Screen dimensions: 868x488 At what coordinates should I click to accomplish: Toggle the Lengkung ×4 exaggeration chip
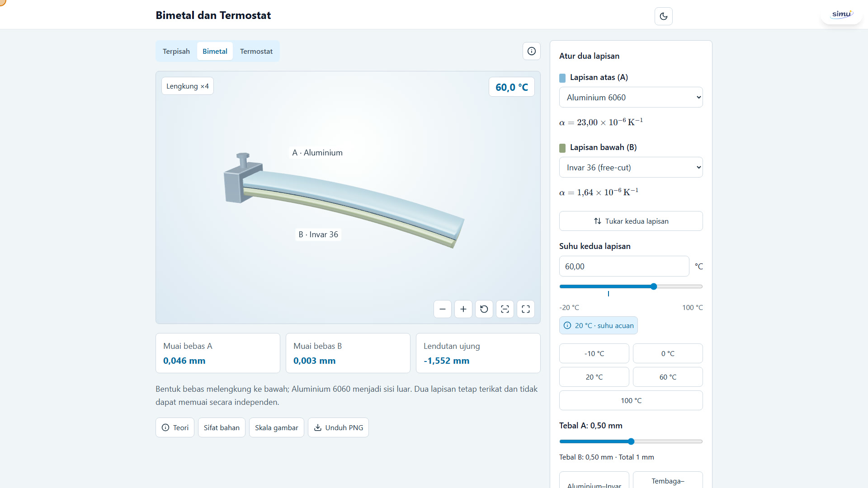point(188,86)
